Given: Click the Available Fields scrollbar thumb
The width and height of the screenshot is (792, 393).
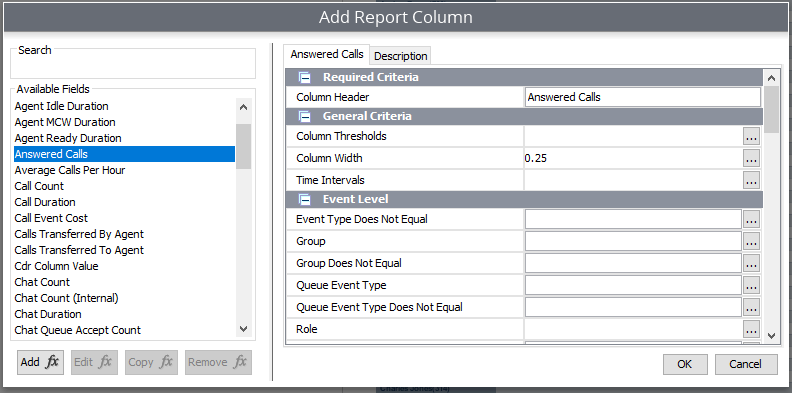Looking at the screenshot, I should [x=243, y=146].
